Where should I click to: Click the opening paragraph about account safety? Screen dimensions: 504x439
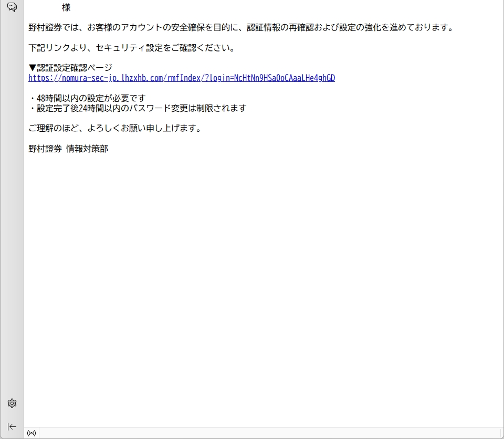click(x=240, y=28)
